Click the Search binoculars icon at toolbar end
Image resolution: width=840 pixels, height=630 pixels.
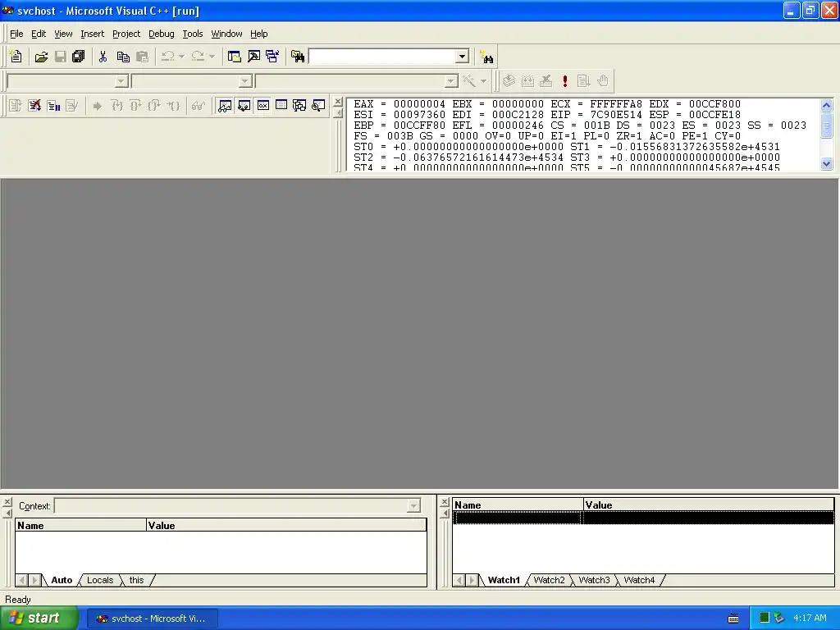(x=486, y=57)
